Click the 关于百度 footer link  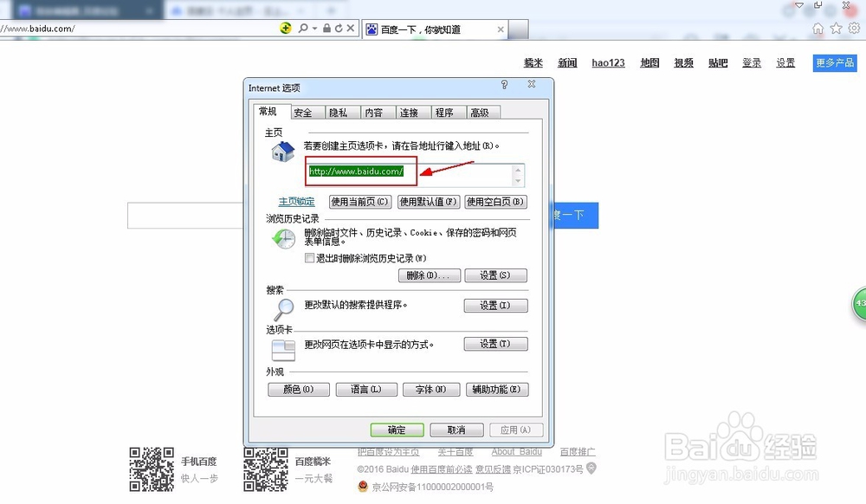pyautogui.click(x=456, y=451)
